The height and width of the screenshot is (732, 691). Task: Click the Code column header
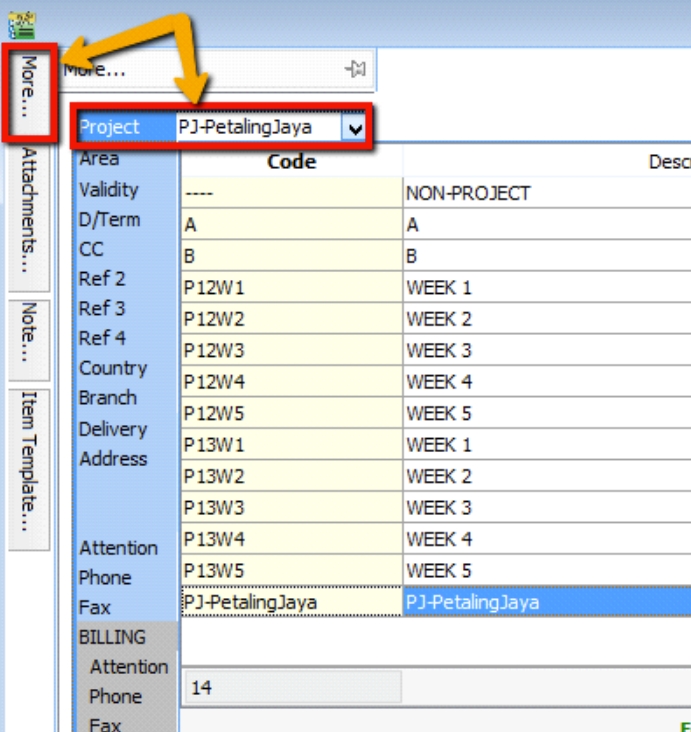(291, 162)
